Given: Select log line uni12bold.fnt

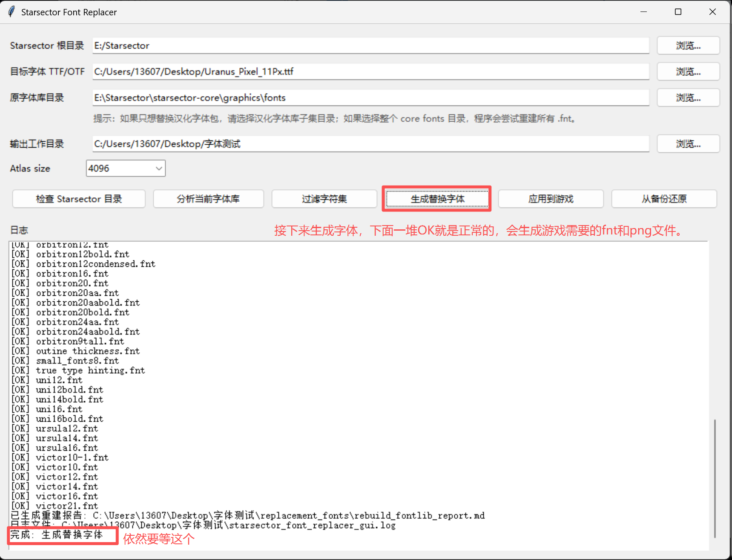Looking at the screenshot, I should (57, 390).
